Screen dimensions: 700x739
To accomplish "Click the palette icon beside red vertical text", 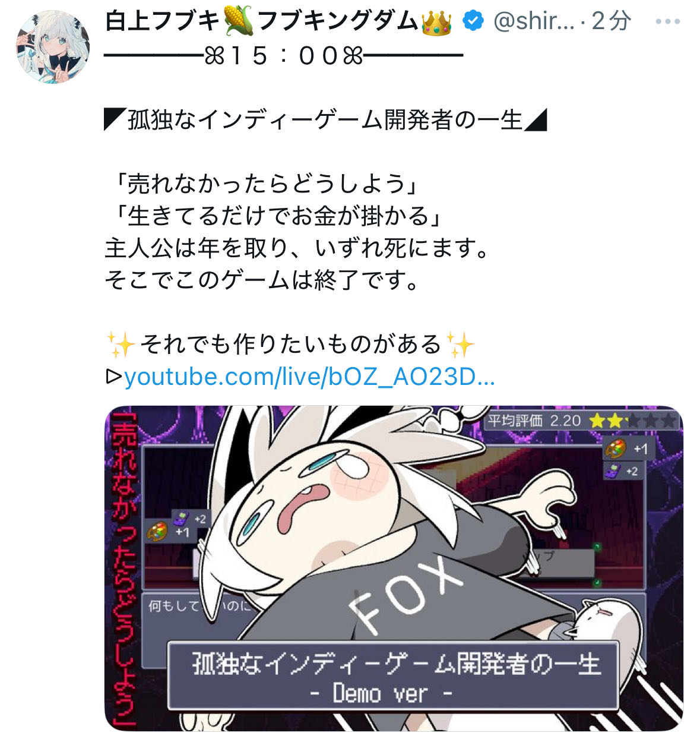I will 157,531.
